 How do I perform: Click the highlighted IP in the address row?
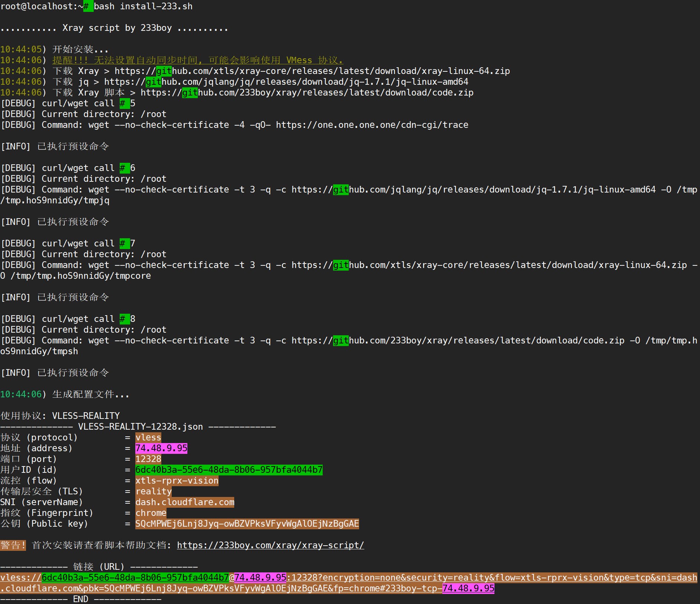click(x=161, y=448)
